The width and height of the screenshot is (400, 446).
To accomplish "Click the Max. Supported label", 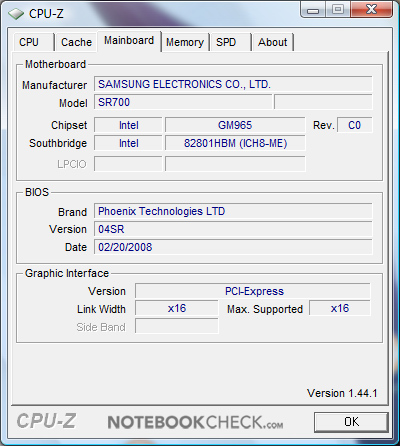I will pyautogui.click(x=265, y=309).
